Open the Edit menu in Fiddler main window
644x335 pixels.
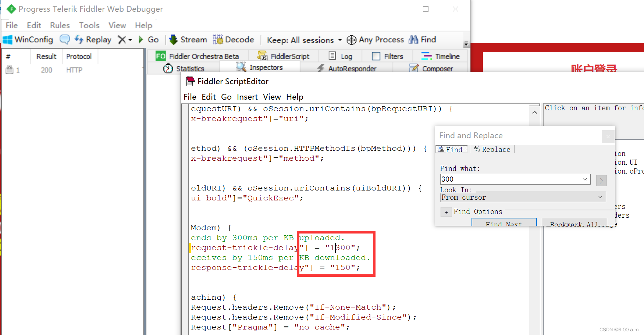[x=34, y=25]
